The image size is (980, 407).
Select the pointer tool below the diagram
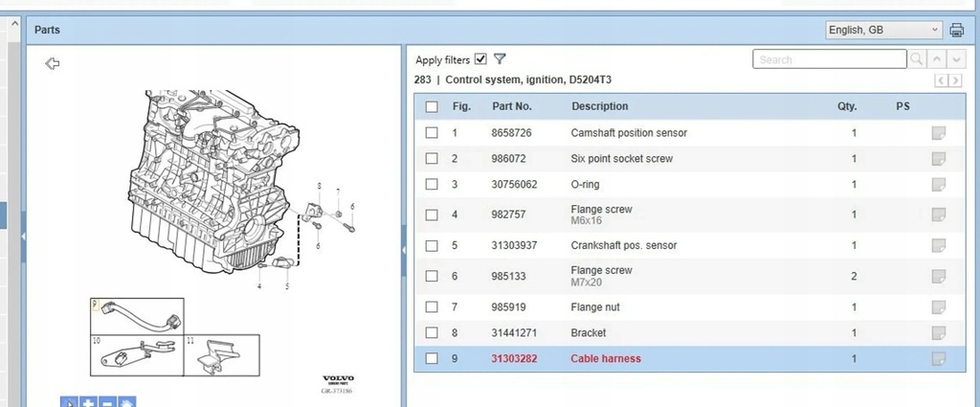(69, 402)
